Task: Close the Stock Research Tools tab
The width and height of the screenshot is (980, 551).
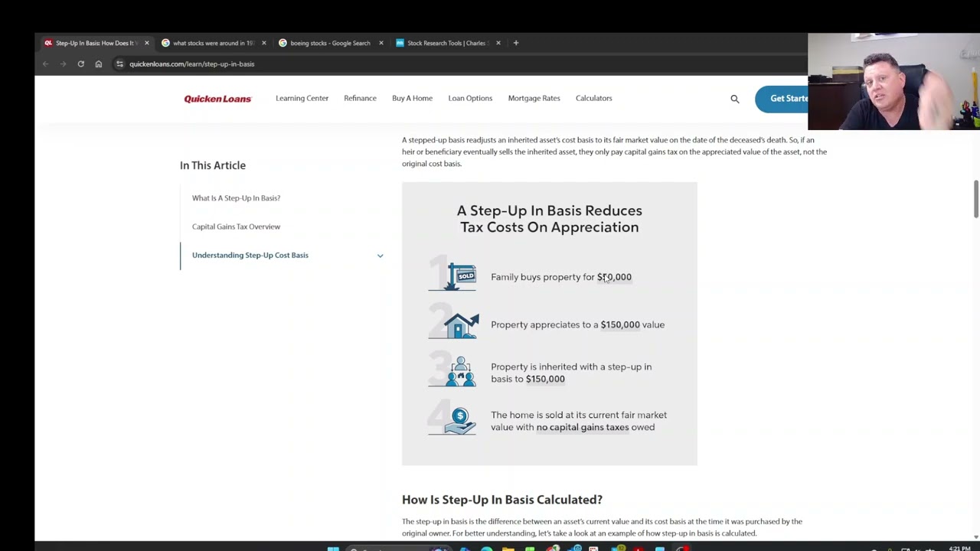Action: [x=498, y=43]
